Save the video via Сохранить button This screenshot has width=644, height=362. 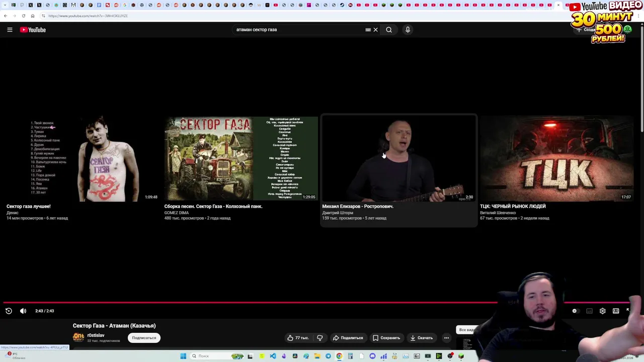point(386,338)
